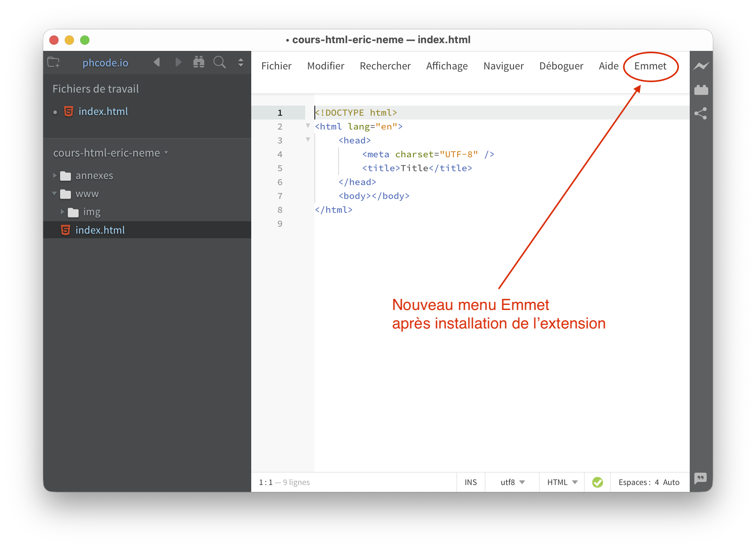Screen dimensions: 756x549
Task: Click the share icon in the right sidebar
Action: point(701,113)
